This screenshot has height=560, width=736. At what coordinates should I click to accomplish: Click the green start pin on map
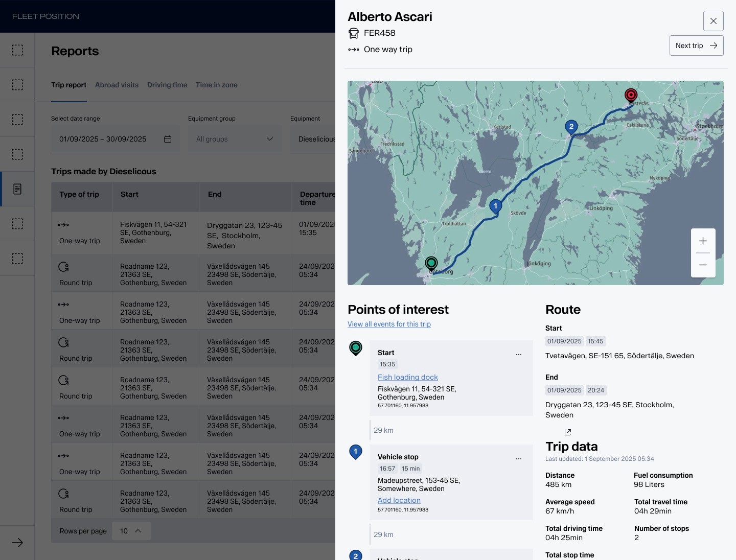pos(431,263)
